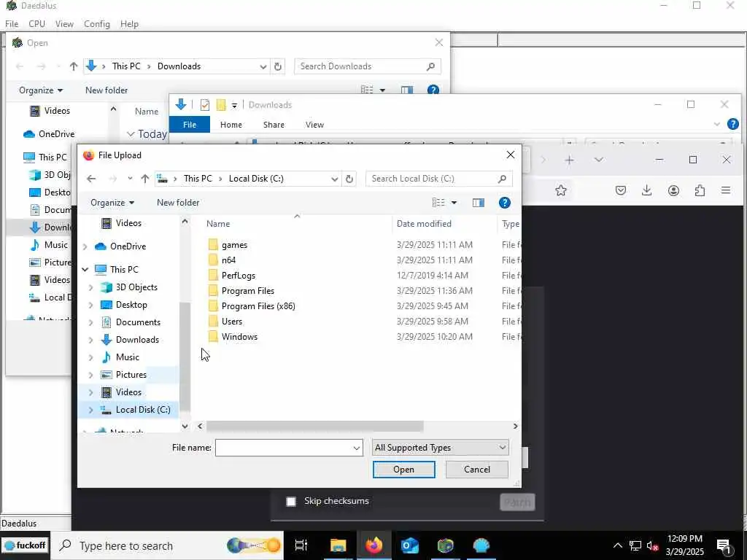The width and height of the screenshot is (747, 560).
Task: Expand Local Disk (C:) in File Upload tree
Action: click(91, 410)
